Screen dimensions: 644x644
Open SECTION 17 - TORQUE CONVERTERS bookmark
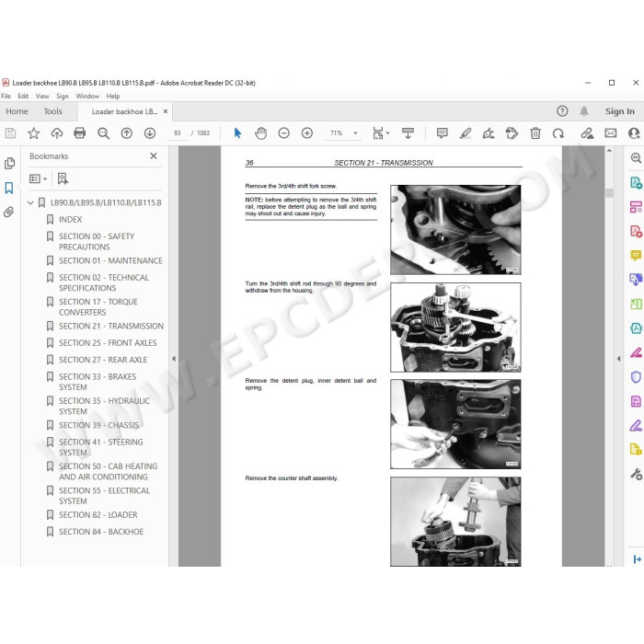coord(98,306)
